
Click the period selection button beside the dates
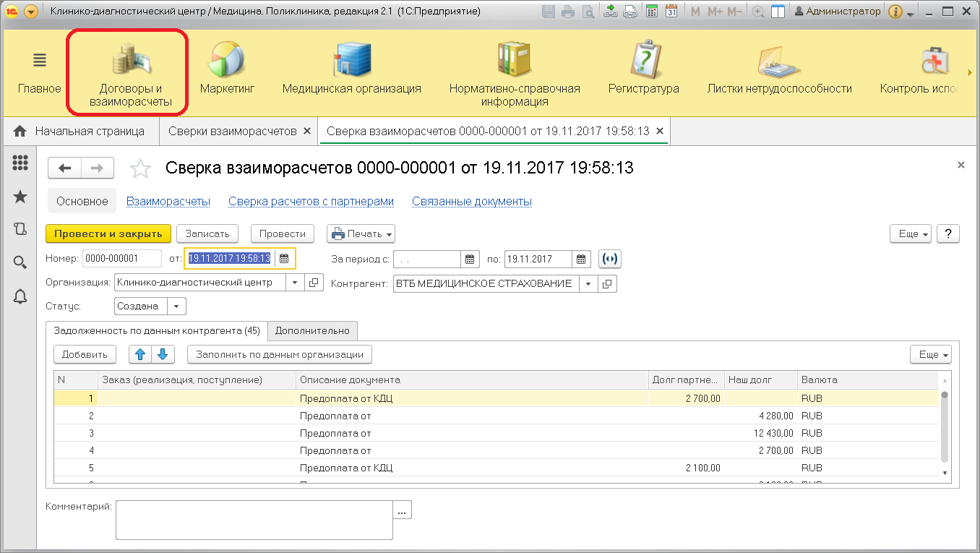pos(610,259)
